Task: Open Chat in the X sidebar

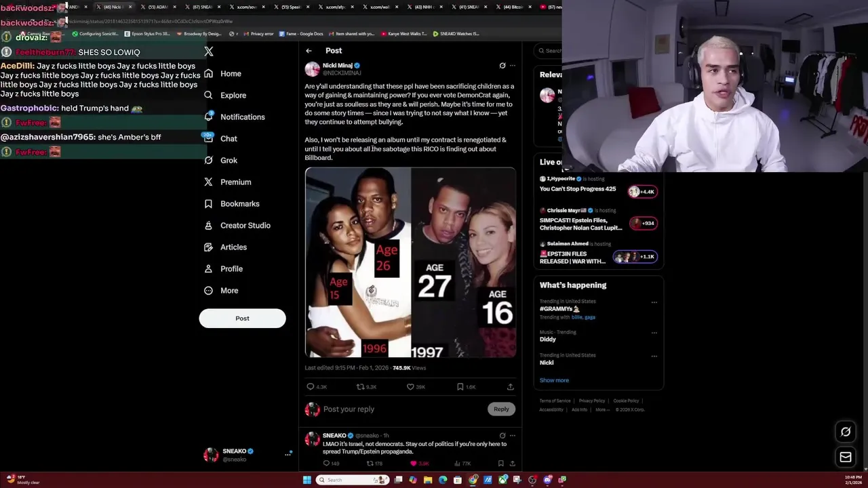Action: click(220, 138)
